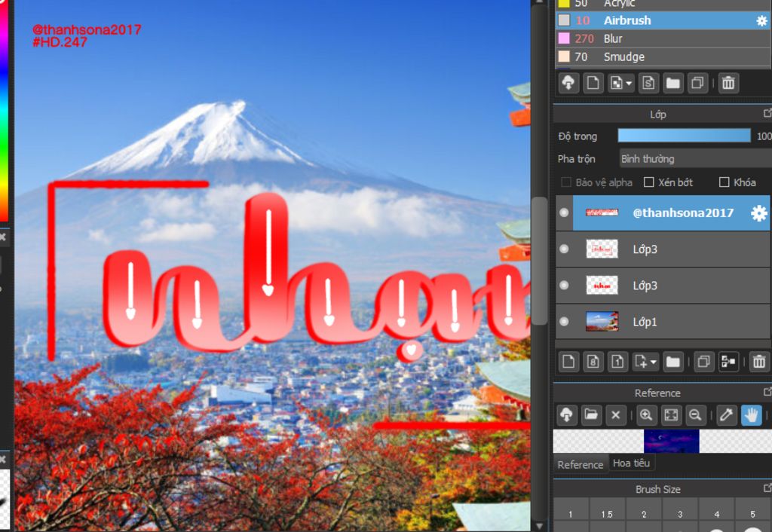Screen dimensions: 772x532
Task: Delete selected layer with trash icon
Action: point(758,362)
